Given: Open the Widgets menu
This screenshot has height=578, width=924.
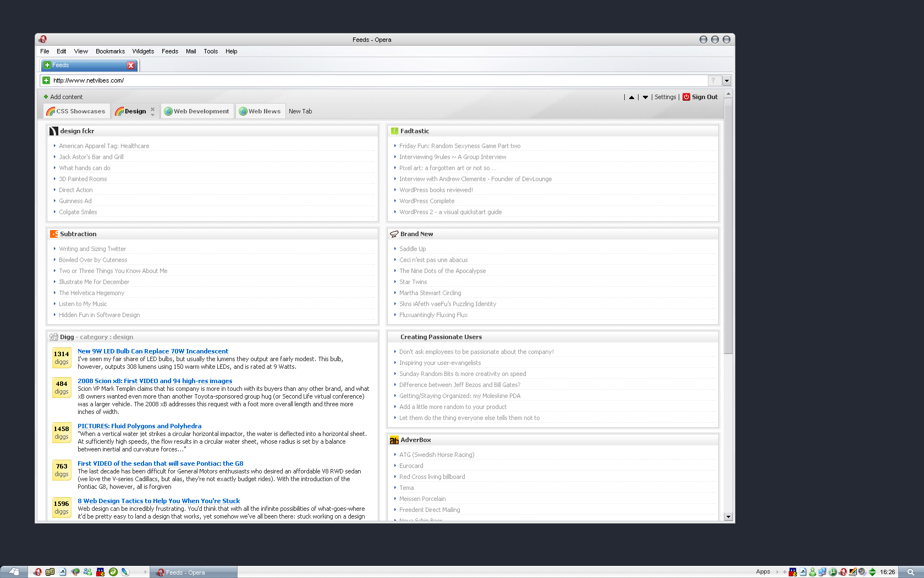Looking at the screenshot, I should tap(143, 51).
